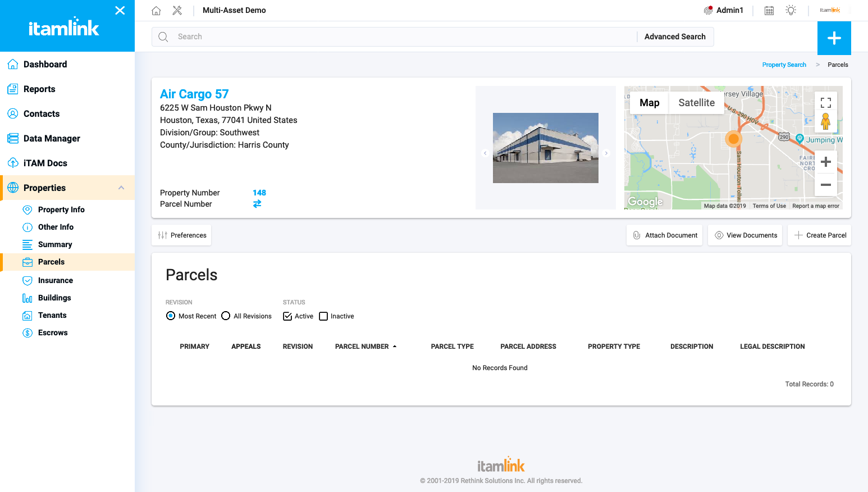Collapse the Properties menu section
Image resolution: width=868 pixels, height=492 pixels.
pyautogui.click(x=121, y=188)
